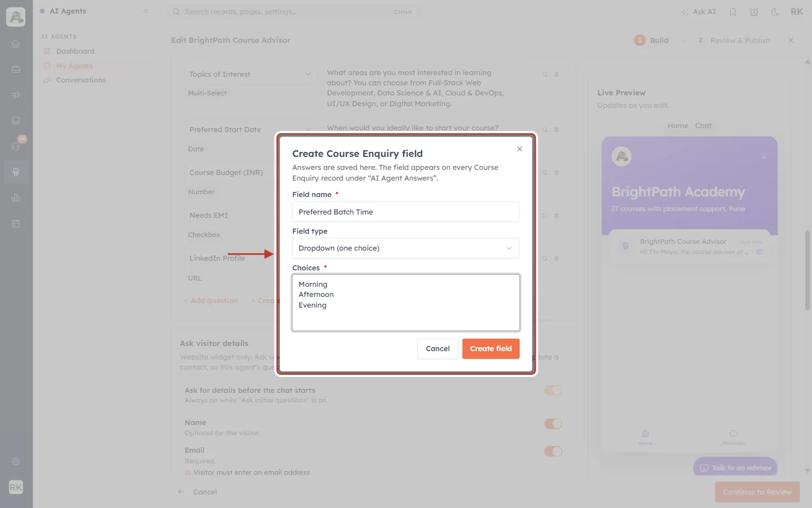Switch Live Preview to the Home tab
The width and height of the screenshot is (812, 508).
pos(678,126)
